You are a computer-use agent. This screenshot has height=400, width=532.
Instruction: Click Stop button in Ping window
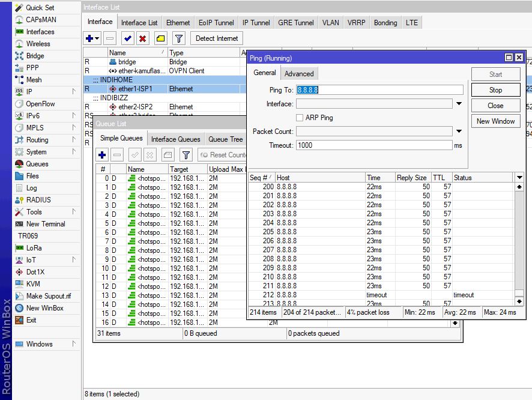click(495, 90)
